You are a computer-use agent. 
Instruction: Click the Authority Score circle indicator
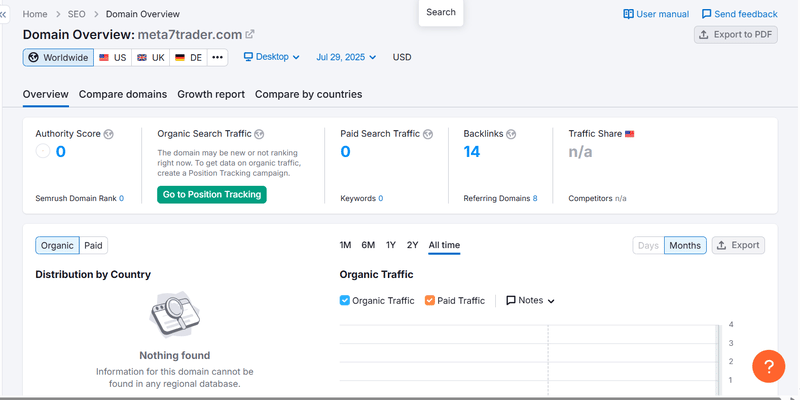[x=43, y=151]
